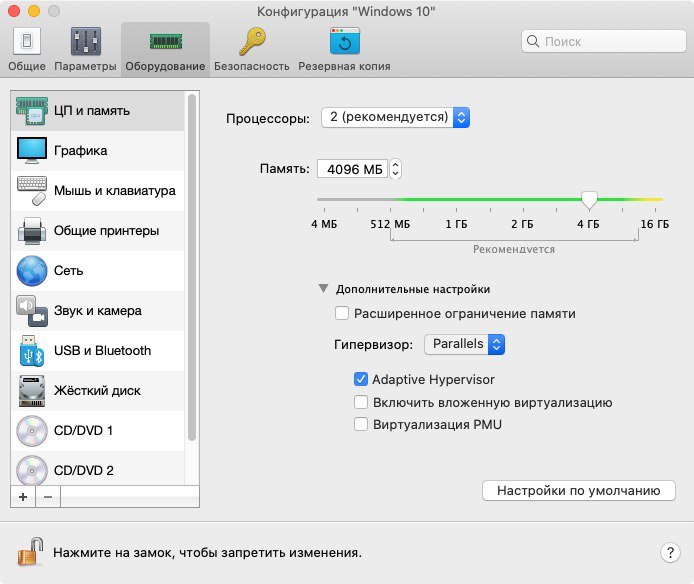Switch to the Безопасность tab label
This screenshot has width=694, height=584.
(252, 66)
